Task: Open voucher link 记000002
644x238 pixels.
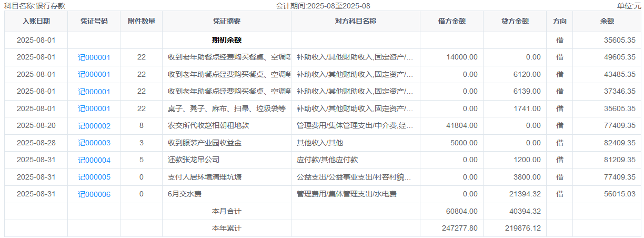Action: click(x=94, y=126)
